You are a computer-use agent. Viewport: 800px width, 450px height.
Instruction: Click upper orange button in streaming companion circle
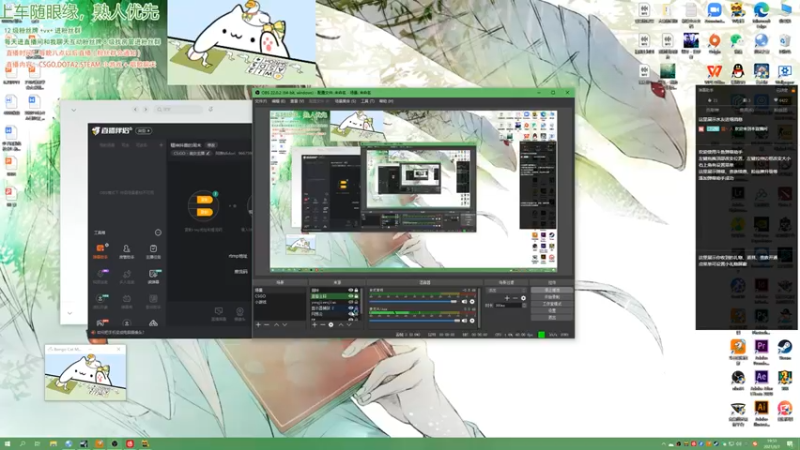click(x=204, y=199)
